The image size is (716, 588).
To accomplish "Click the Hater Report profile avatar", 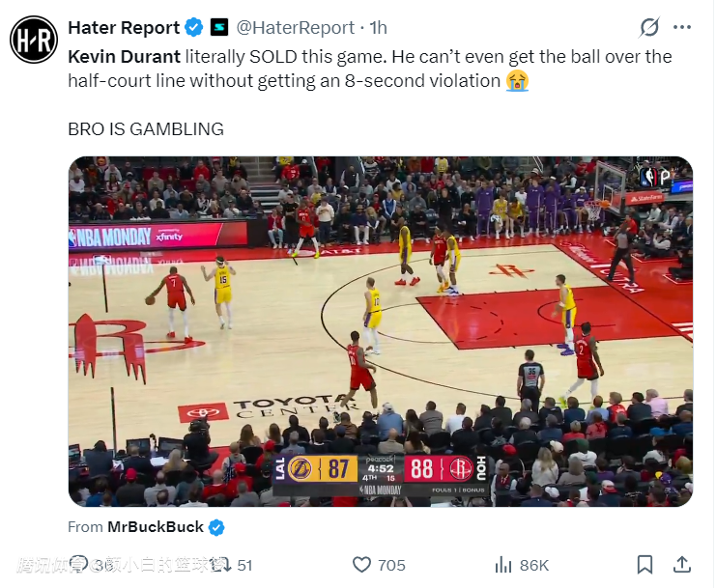I will (34, 40).
